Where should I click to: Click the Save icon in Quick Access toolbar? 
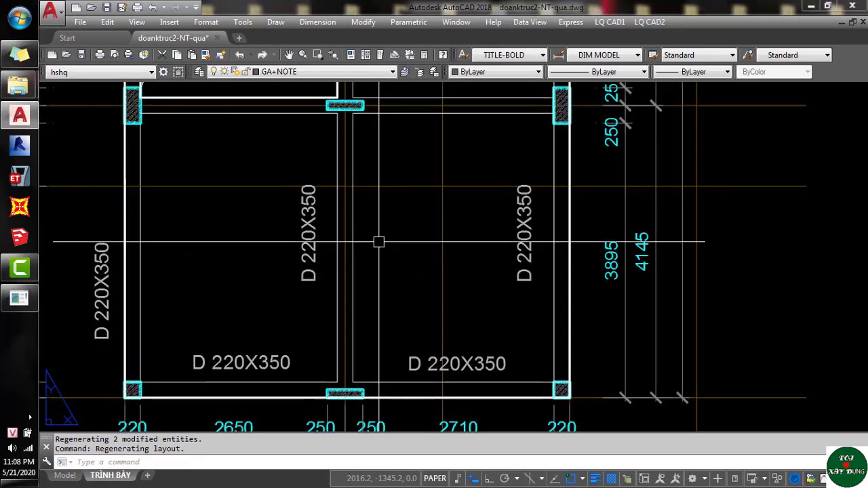[106, 7]
